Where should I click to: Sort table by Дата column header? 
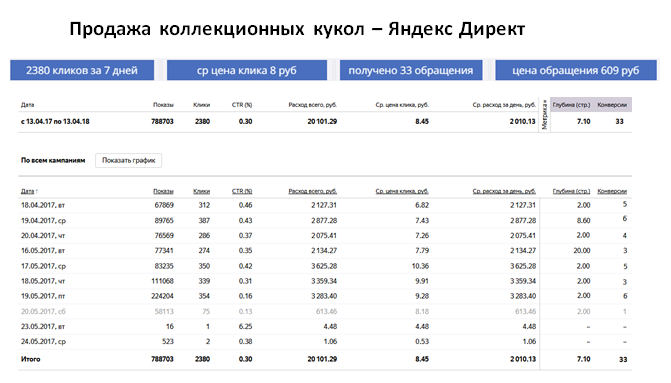click(x=29, y=191)
